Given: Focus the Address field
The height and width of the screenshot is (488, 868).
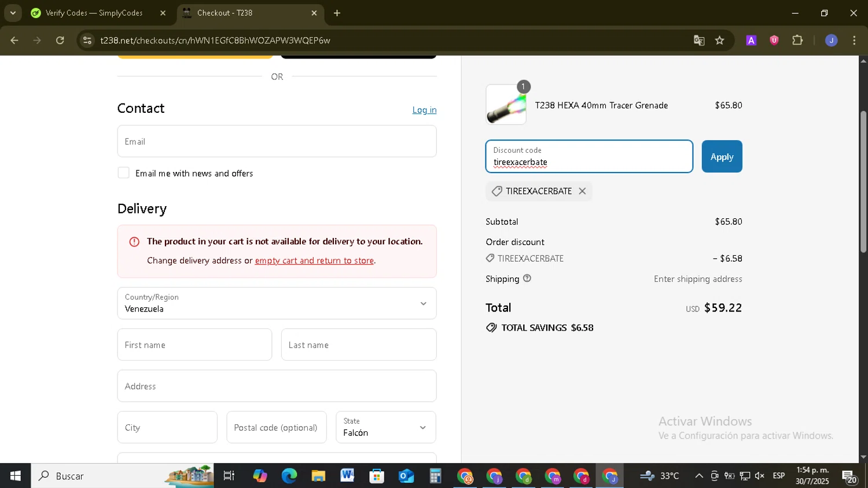Looking at the screenshot, I should (x=277, y=386).
